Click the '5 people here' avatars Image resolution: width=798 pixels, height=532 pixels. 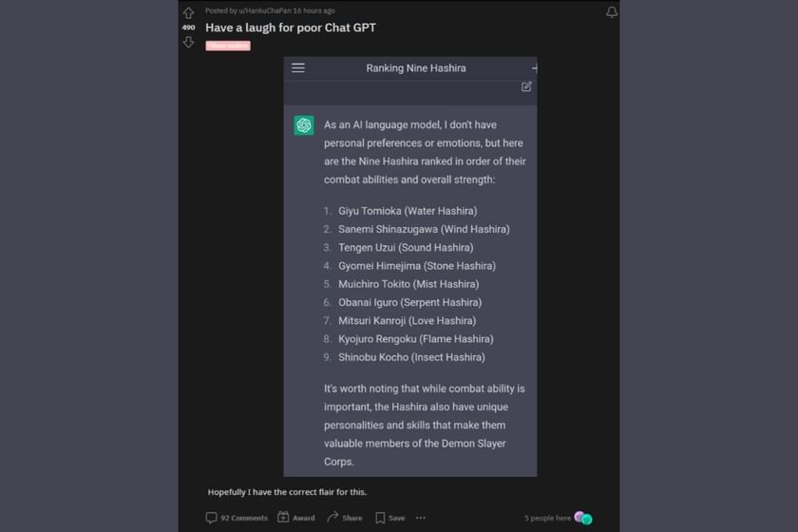583,518
